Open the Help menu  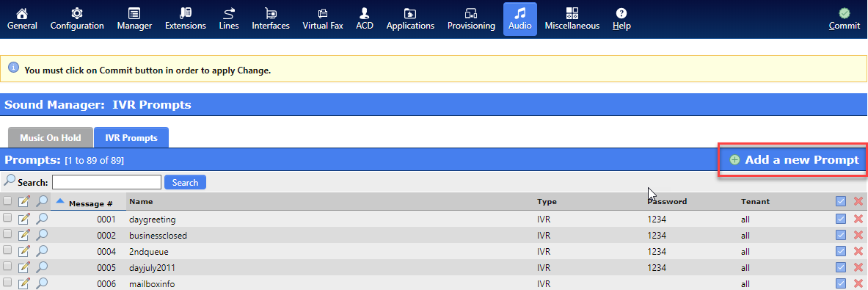click(621, 19)
